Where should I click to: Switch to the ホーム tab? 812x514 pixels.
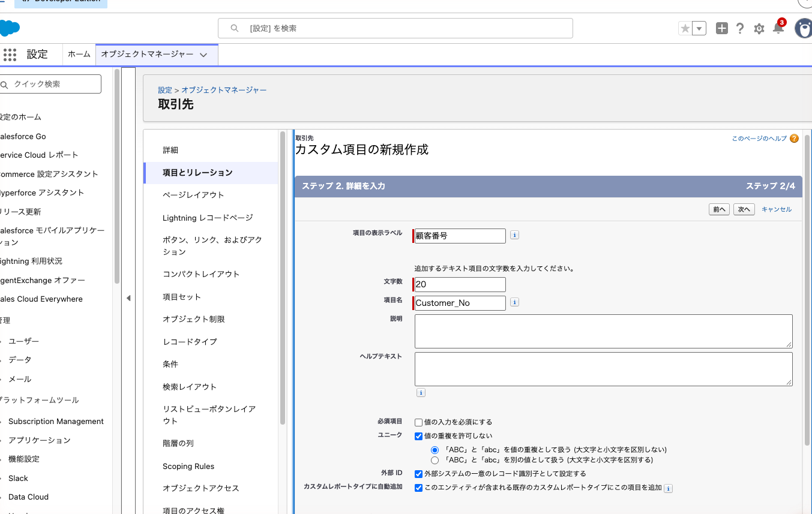79,54
